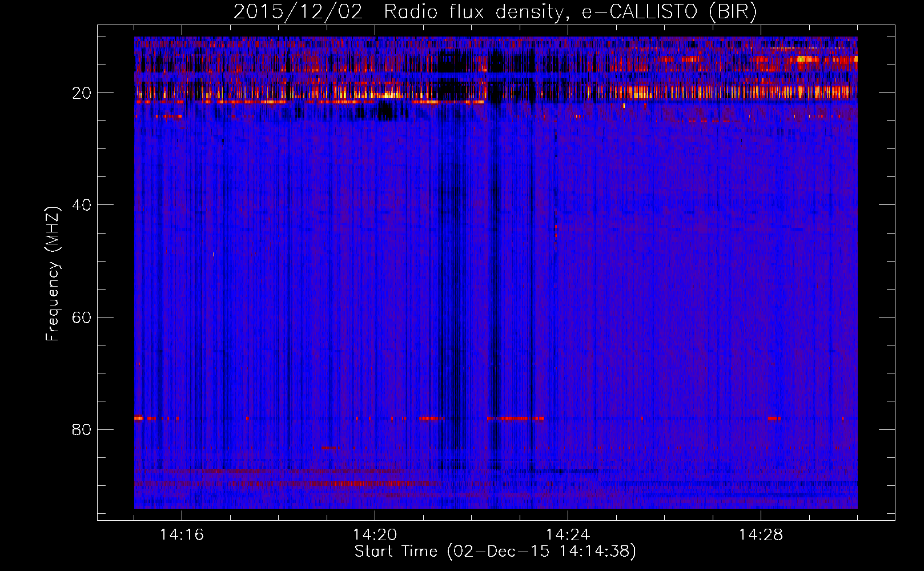Click the plot title "Radio flux density, e-CALLISTO (BIR)"
Screen dimensions: 924x571
[x=571, y=12]
